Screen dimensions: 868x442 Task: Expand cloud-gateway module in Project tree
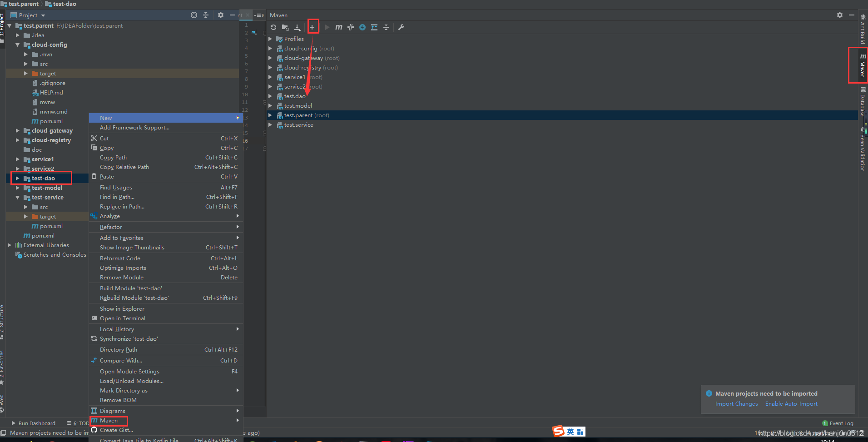click(18, 131)
